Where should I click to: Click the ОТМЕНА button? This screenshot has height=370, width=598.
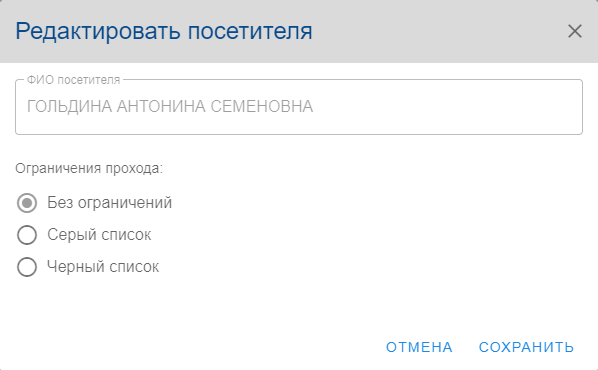tap(419, 347)
